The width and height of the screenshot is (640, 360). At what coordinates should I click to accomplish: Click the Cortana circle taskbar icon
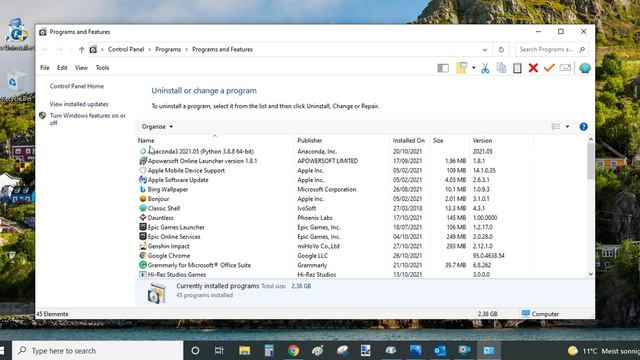[195, 351]
